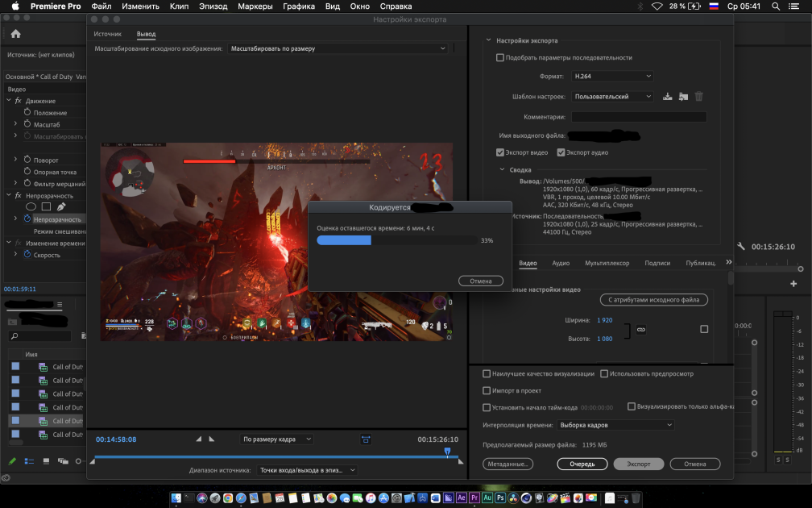This screenshot has width=812, height=508.
Task: Toggle the stopwatch for Опорная точка
Action: click(27, 172)
